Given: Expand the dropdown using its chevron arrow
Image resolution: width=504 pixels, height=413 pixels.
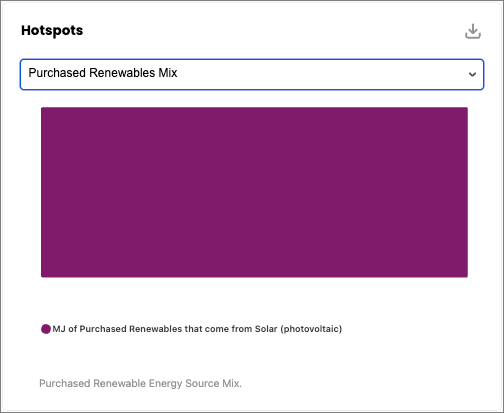Looking at the screenshot, I should [472, 74].
